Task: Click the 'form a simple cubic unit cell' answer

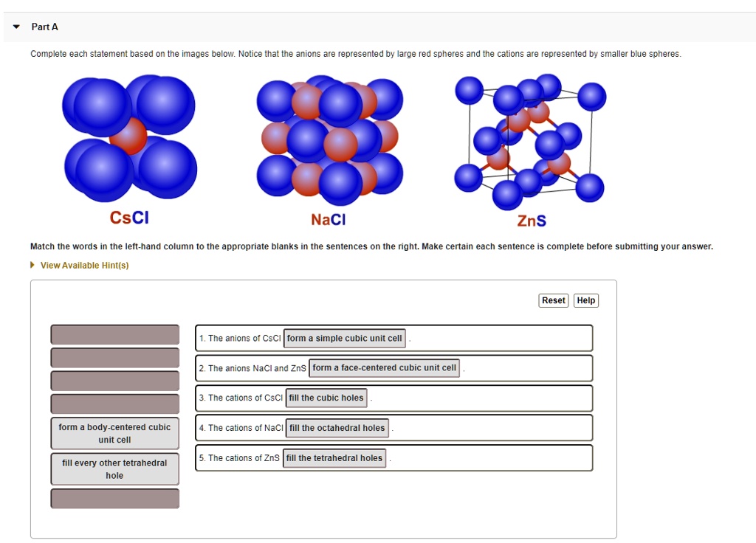Action: coord(345,338)
